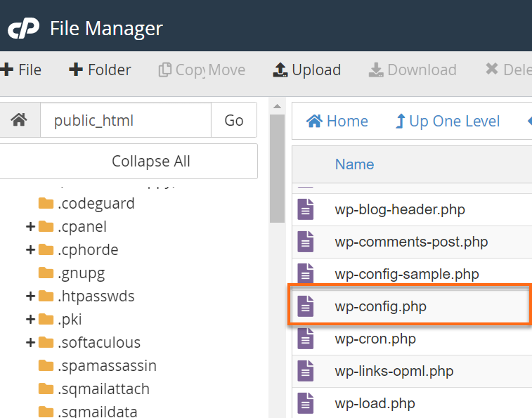Click the scrollbar up arrow of tree pane

click(x=277, y=106)
